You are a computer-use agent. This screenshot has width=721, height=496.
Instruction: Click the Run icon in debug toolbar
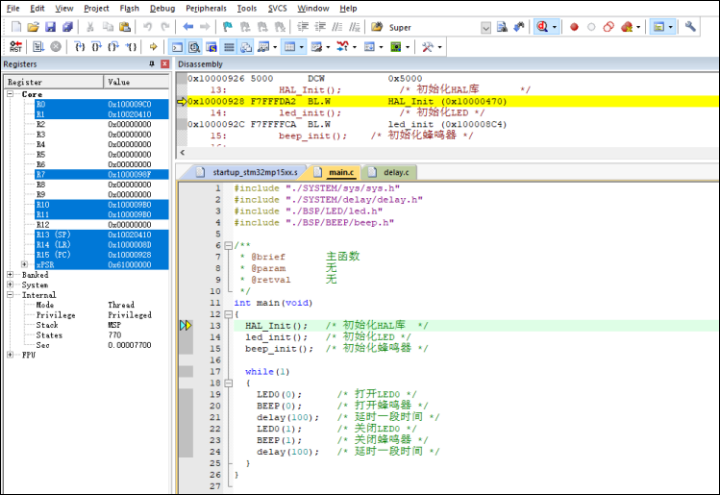[x=37, y=46]
